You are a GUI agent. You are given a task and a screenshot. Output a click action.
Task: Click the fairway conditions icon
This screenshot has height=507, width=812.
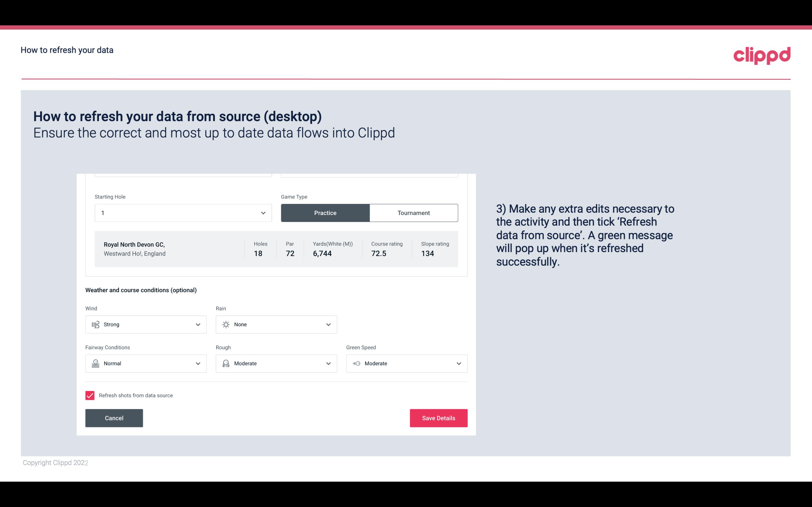click(95, 363)
